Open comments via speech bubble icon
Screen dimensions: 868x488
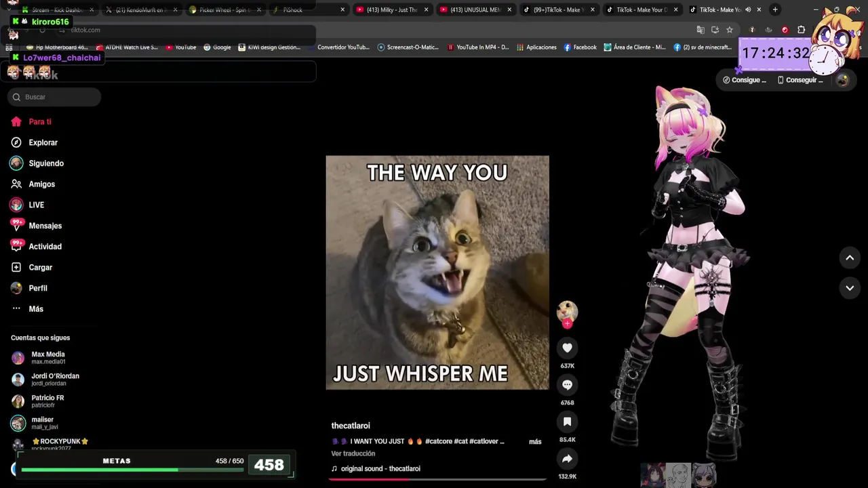(567, 385)
